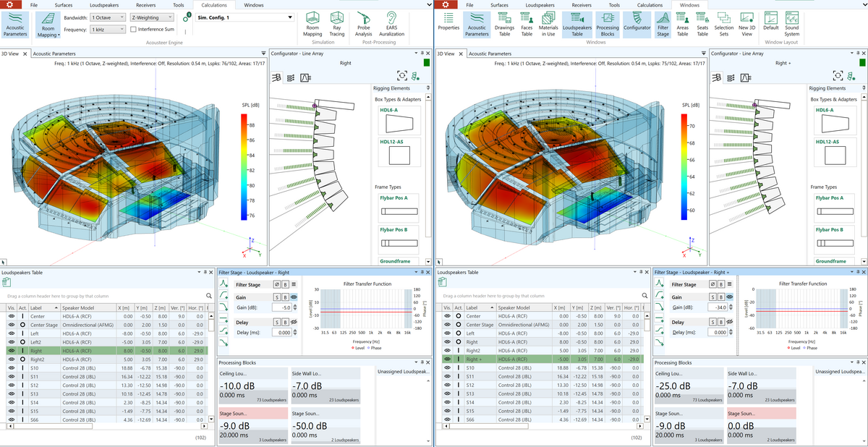
Task: Toggle visibility eye for Left2 loudspeaker, left table
Action: 12,341
